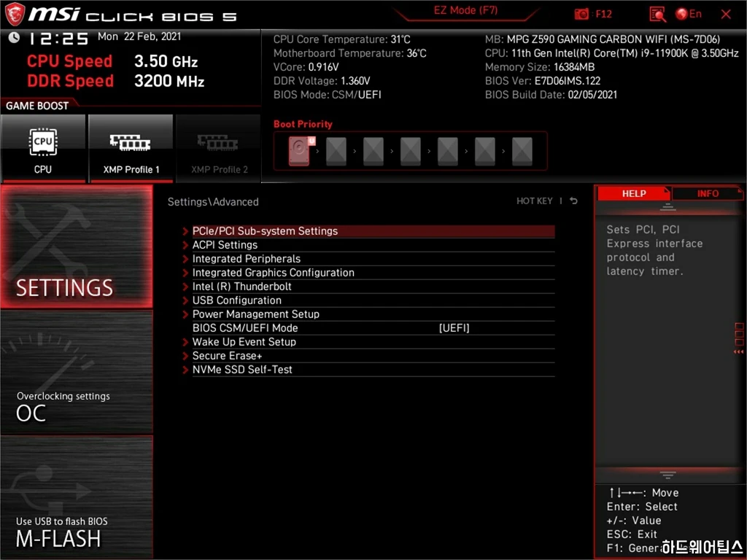The image size is (747, 560).
Task: Click the arrow beside NVMe SSD Self-Test
Action: coord(185,370)
